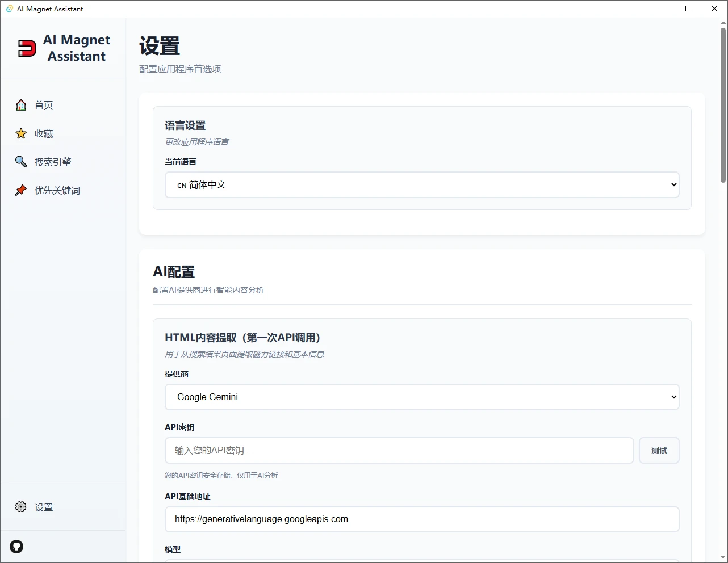
Task: Focus the API密钥 input field
Action: pos(399,451)
